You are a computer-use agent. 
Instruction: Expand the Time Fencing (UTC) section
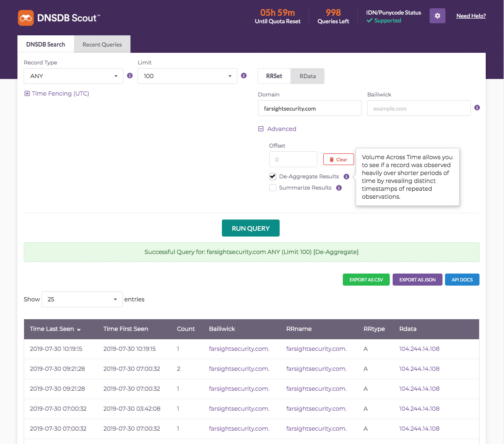(x=57, y=94)
